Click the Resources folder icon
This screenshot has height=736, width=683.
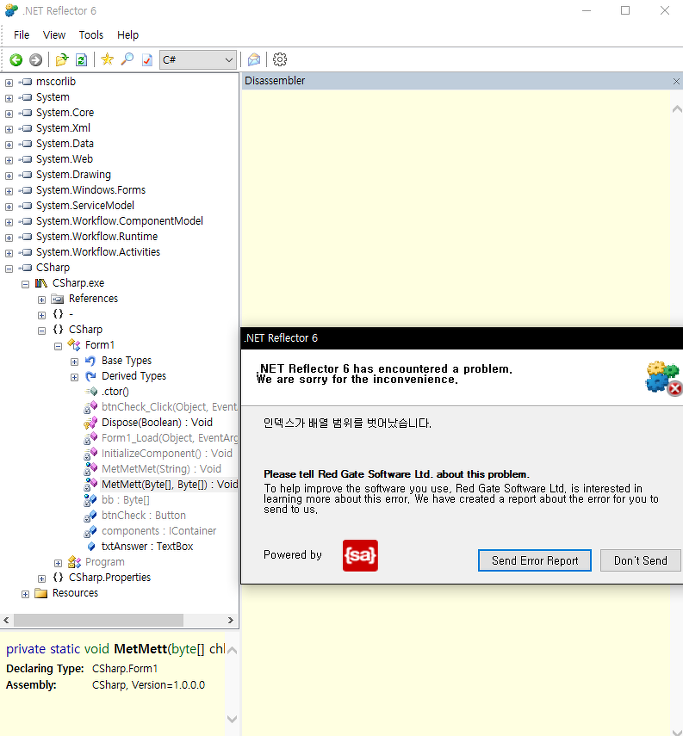tap(41, 593)
